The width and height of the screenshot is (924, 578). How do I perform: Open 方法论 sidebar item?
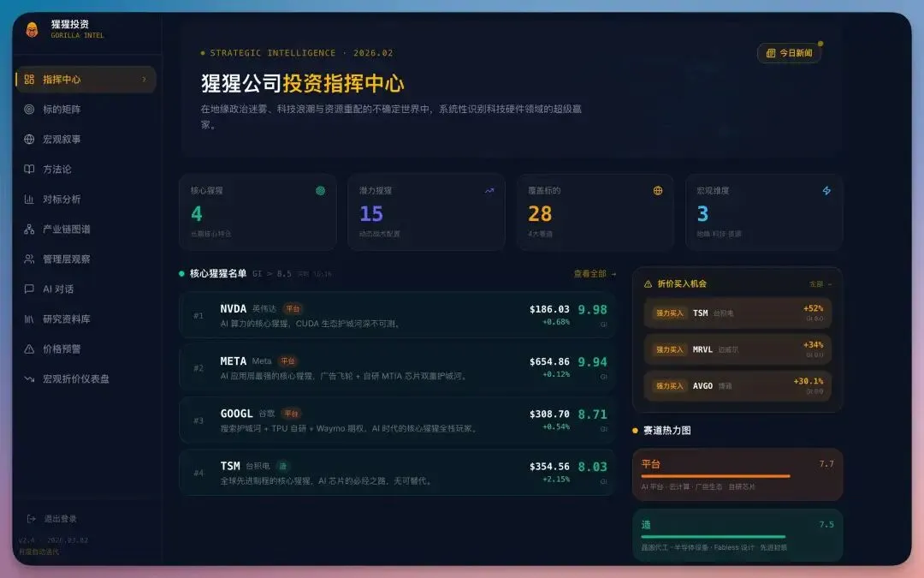(86, 170)
